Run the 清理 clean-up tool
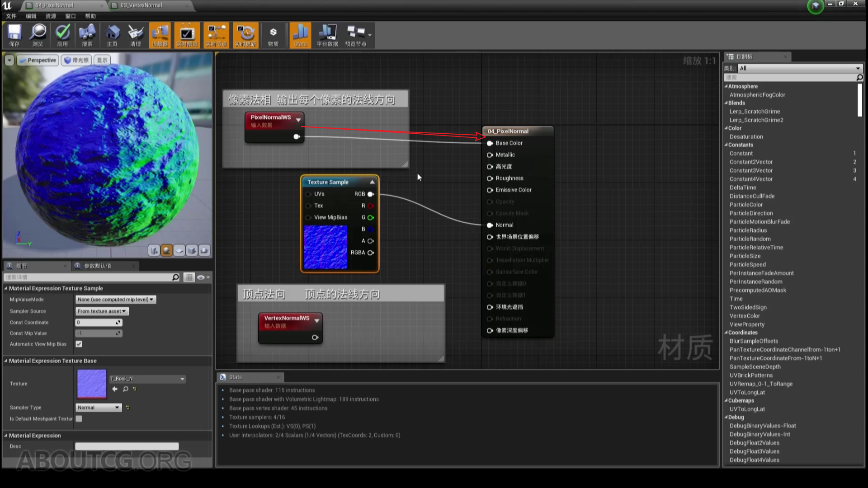The width and height of the screenshot is (868, 488). click(135, 35)
